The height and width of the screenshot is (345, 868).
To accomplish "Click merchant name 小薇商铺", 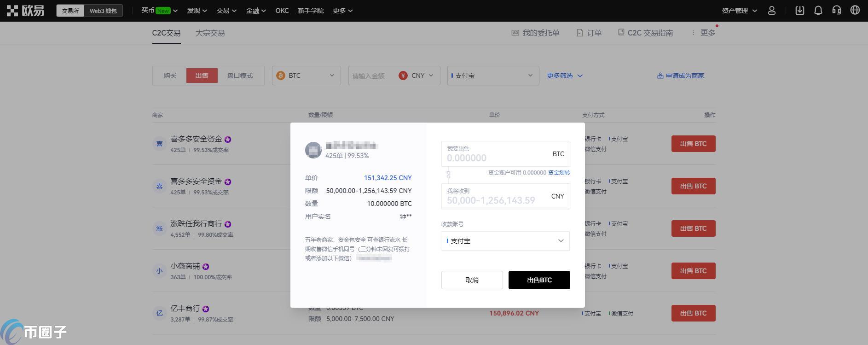I will (x=185, y=266).
